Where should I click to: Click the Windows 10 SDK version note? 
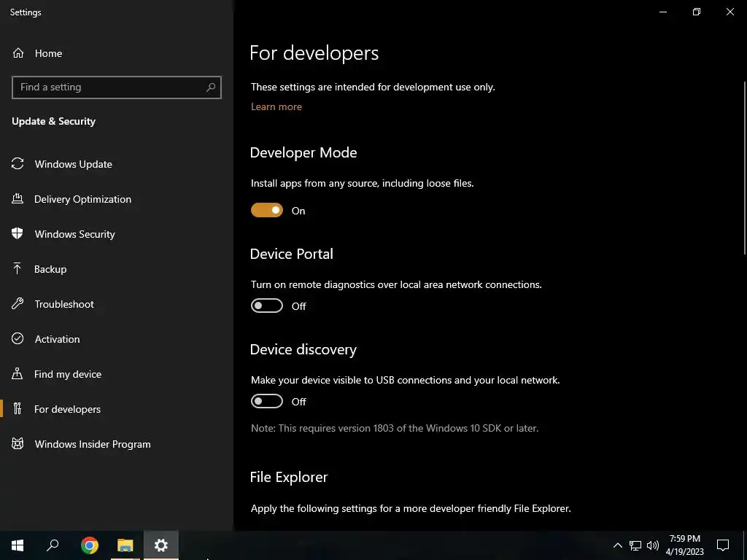(x=395, y=428)
